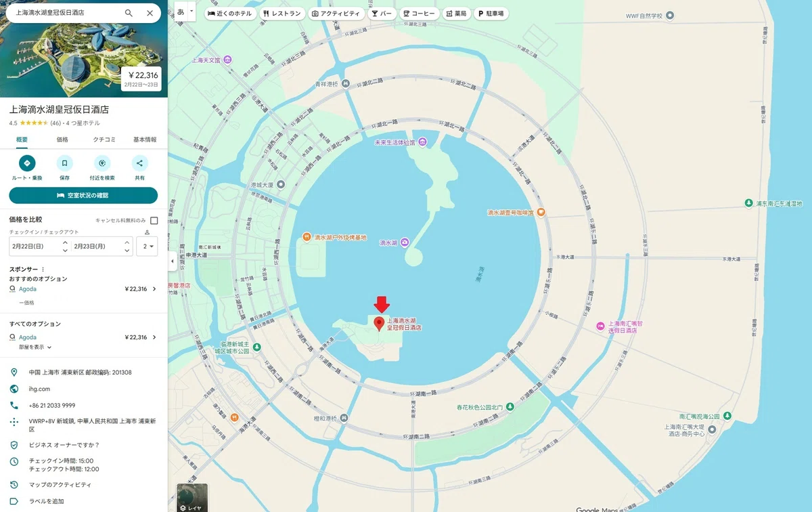The image size is (812, 512).
Task: Click the 上海南汇嘴智选假日酒店 marker
Action: pos(600,327)
